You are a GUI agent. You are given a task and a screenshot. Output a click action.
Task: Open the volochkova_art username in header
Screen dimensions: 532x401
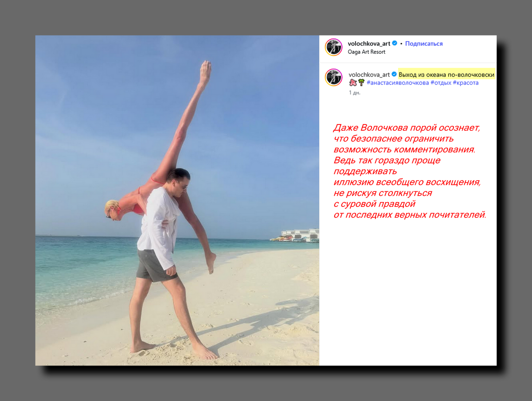pos(369,43)
